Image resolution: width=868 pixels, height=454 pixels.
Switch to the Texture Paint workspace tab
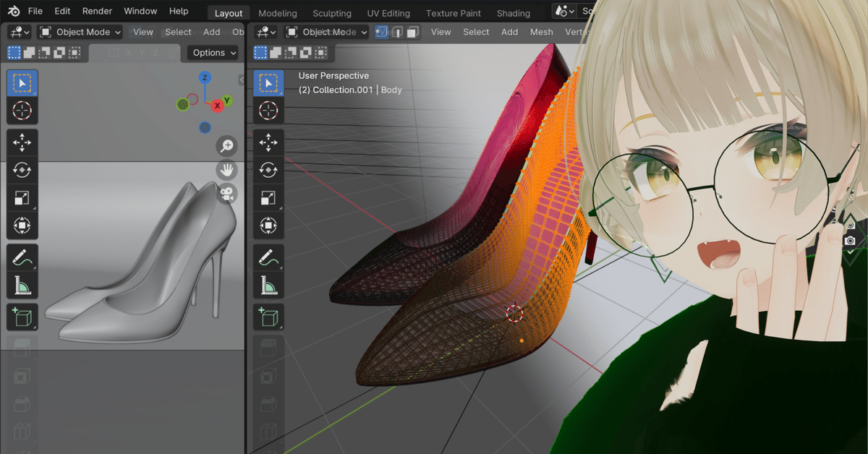click(x=454, y=13)
